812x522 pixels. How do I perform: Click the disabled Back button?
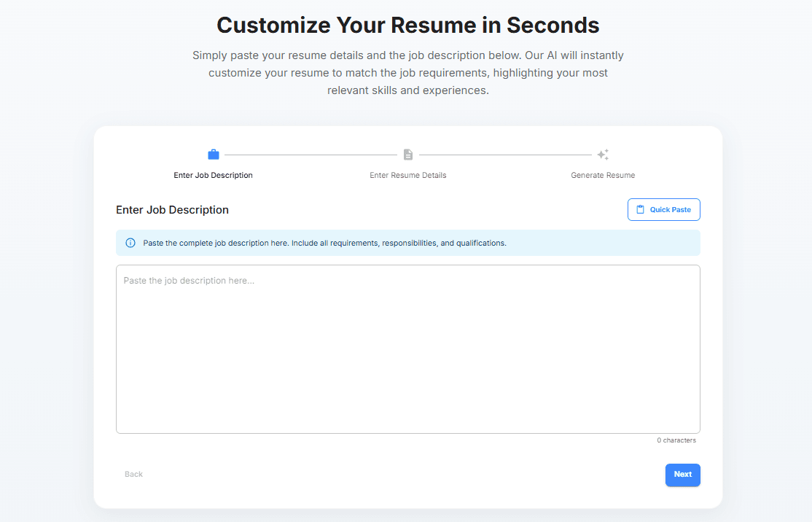(133, 475)
